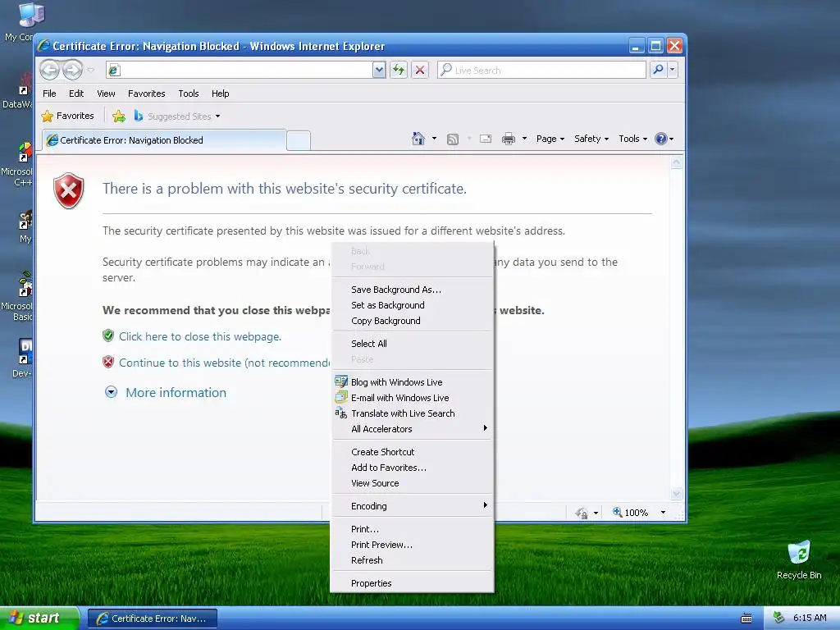Screen dimensions: 840x630
Task: Click the red Stop loading icon
Action: [420, 70]
